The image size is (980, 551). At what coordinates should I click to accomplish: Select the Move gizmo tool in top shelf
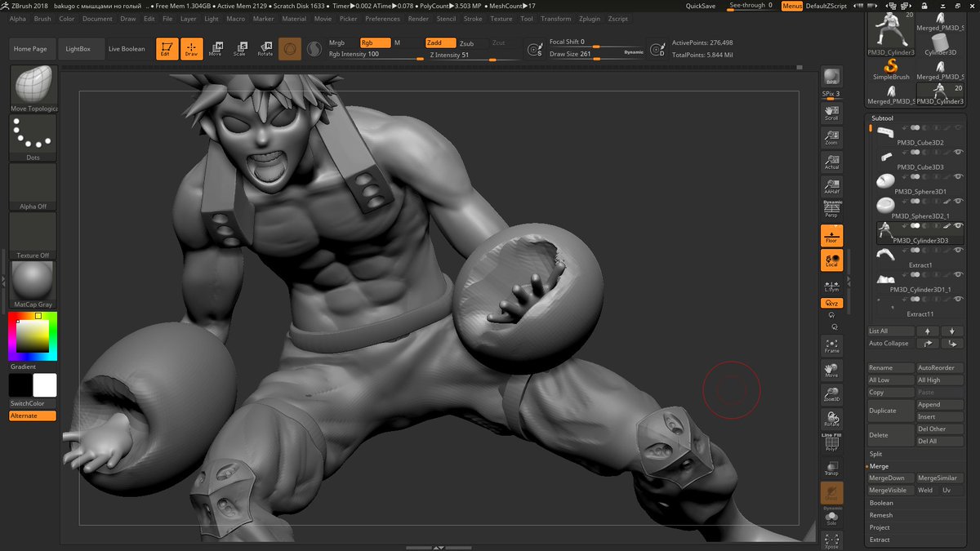[216, 49]
